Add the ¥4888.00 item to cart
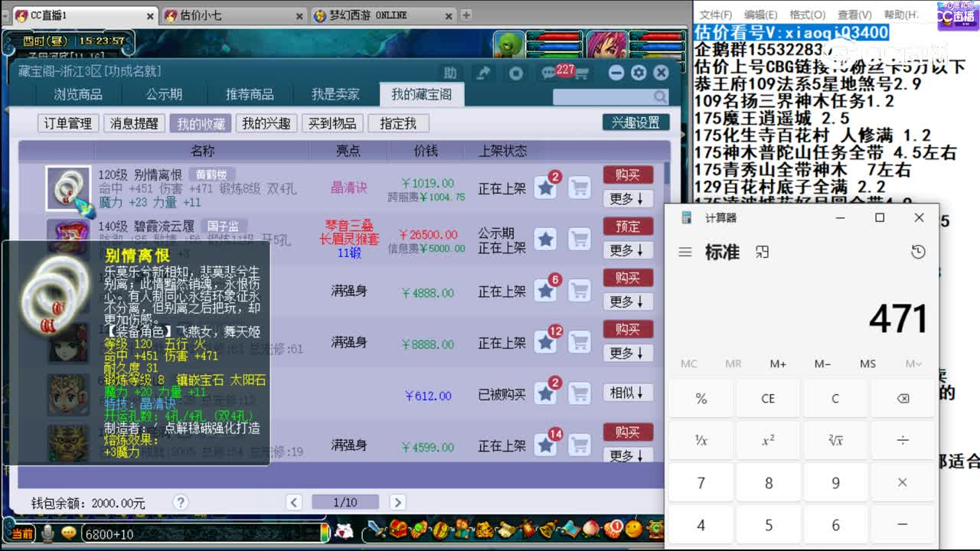 (580, 291)
